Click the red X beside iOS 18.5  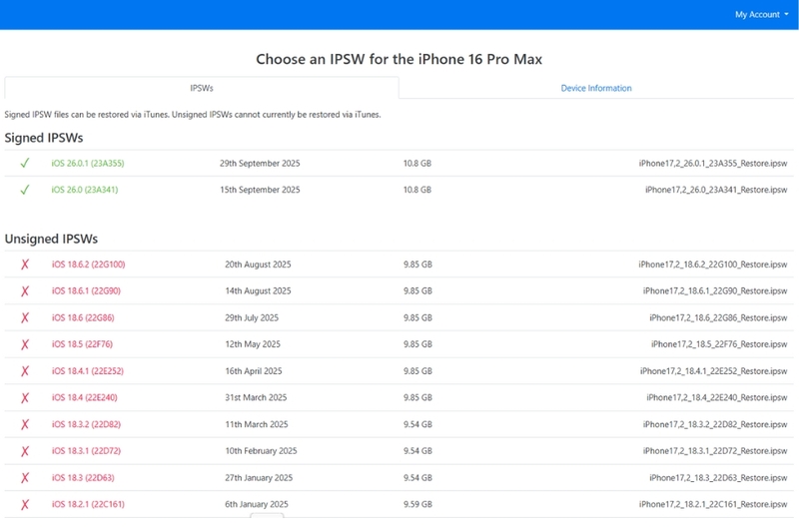[x=25, y=344]
